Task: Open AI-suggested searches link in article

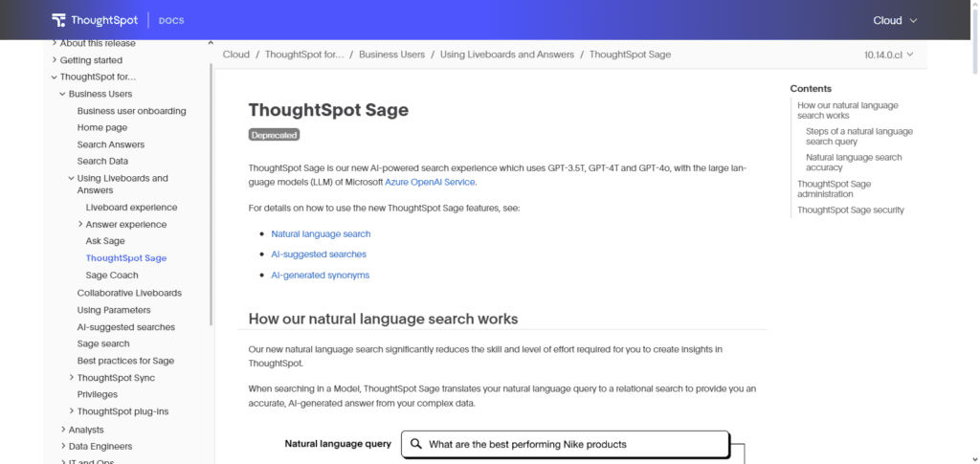Action: (319, 254)
